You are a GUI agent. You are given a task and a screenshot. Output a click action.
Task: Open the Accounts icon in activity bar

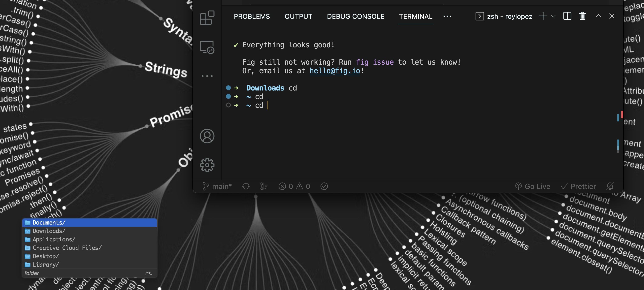[207, 136]
